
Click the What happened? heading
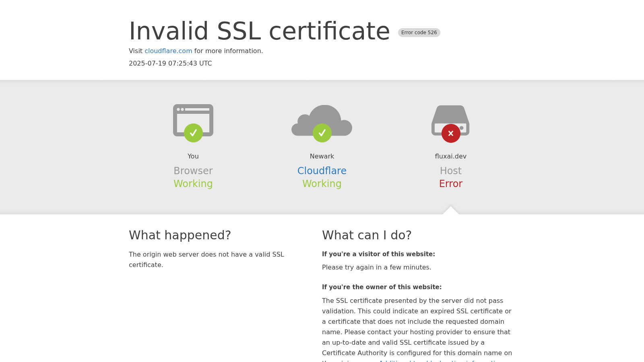(x=180, y=235)
